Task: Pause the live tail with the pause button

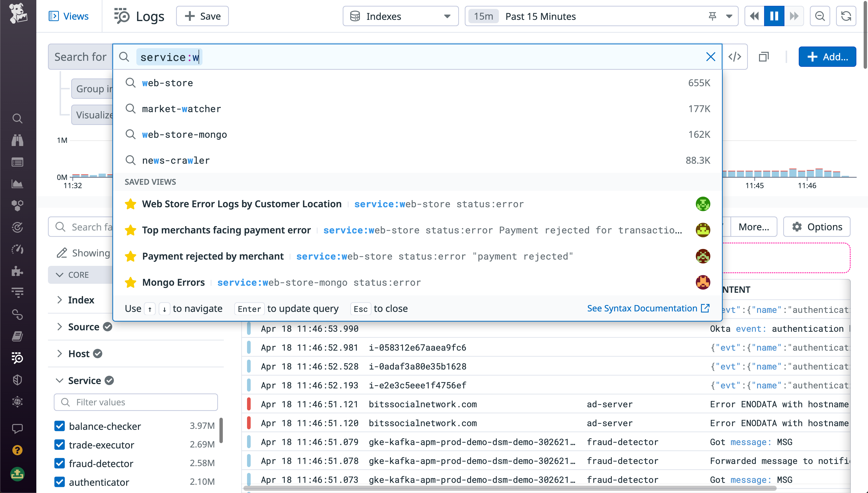Action: click(774, 16)
